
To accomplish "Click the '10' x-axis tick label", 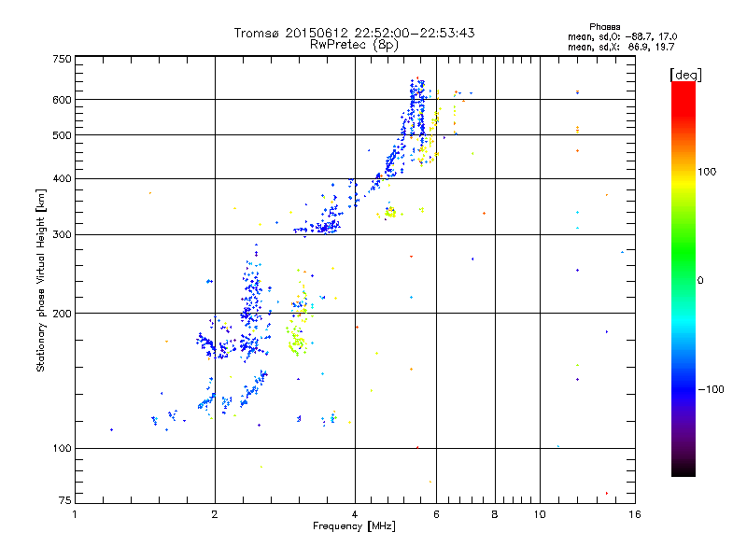I will coord(540,514).
